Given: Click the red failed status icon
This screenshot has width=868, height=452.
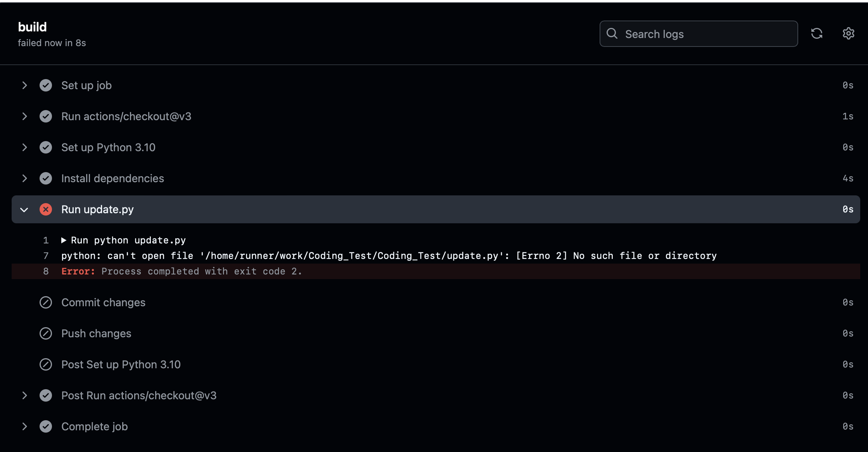Looking at the screenshot, I should click(x=46, y=209).
